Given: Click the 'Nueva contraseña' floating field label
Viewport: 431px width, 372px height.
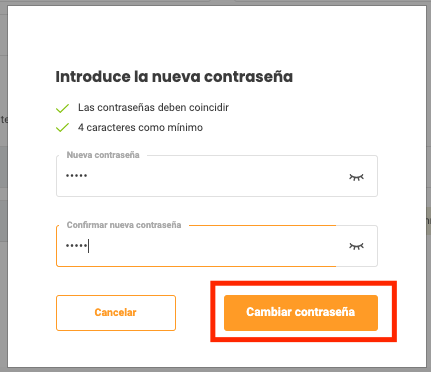Looking at the screenshot, I should 103,155.
